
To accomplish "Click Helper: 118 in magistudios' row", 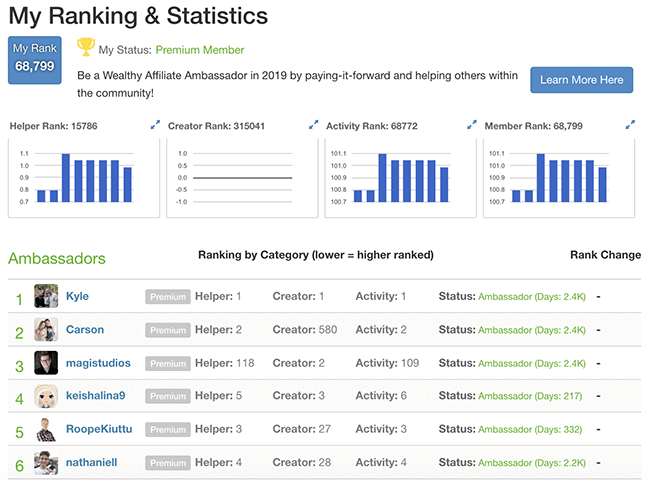I will (225, 363).
